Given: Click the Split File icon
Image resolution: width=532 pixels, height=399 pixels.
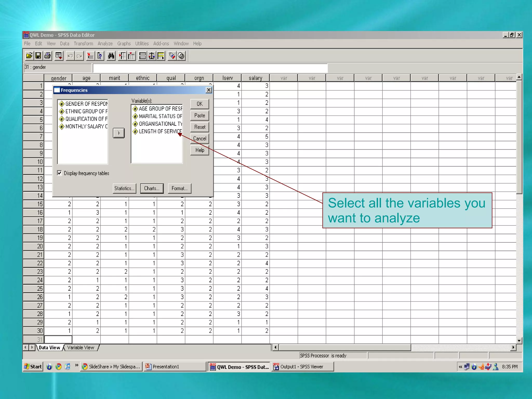Looking at the screenshot, I should click(142, 56).
